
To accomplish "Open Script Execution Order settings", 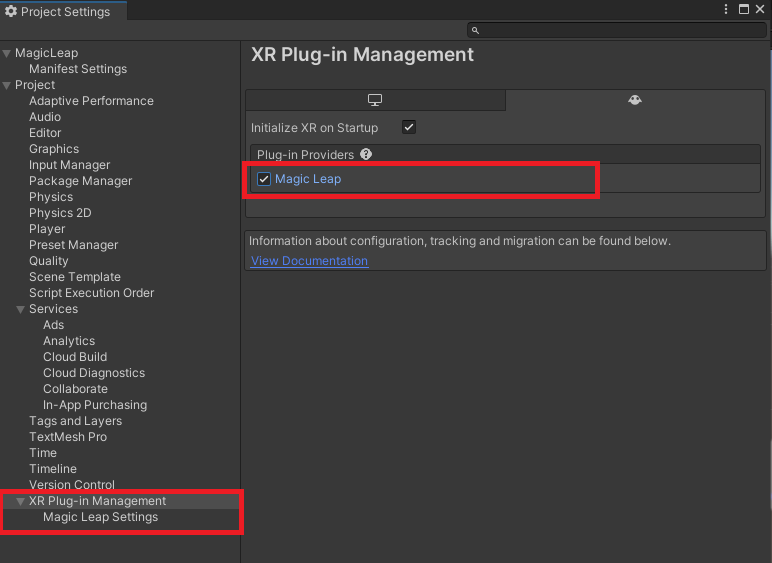I will tap(91, 293).
